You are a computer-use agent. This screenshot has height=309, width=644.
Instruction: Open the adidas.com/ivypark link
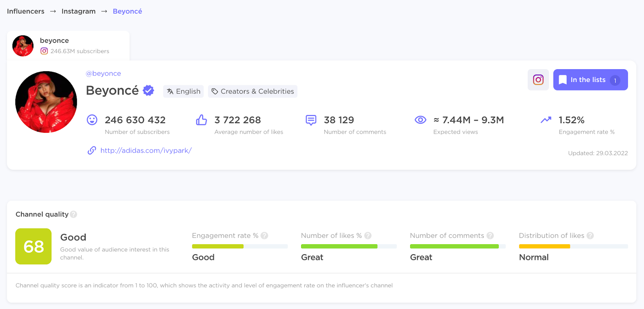click(x=146, y=150)
